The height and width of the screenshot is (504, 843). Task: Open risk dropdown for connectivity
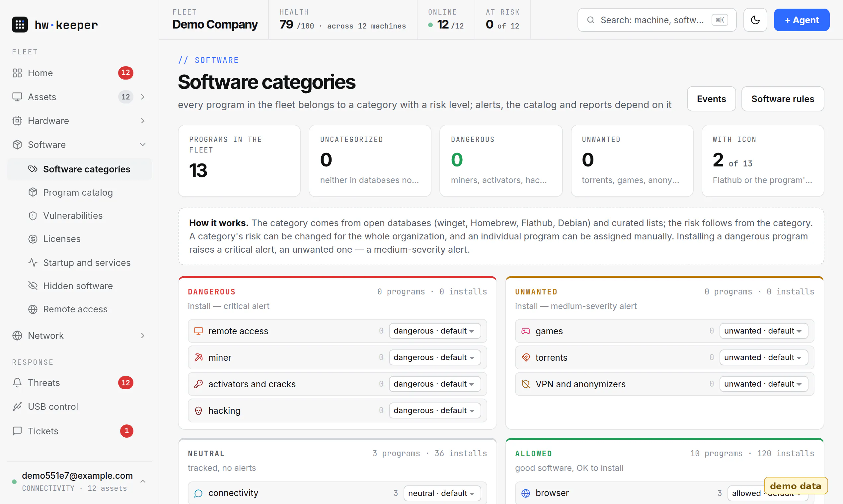442,493
